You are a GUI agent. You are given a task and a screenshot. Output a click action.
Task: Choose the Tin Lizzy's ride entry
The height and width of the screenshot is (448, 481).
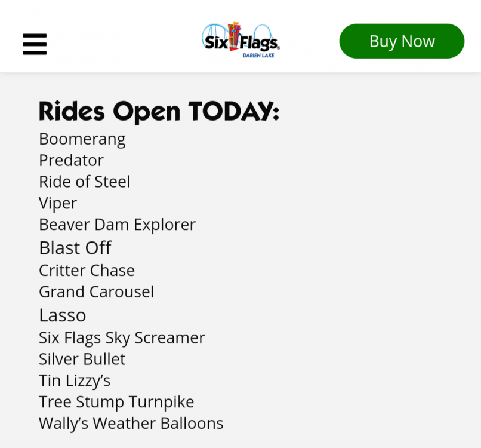[75, 381]
